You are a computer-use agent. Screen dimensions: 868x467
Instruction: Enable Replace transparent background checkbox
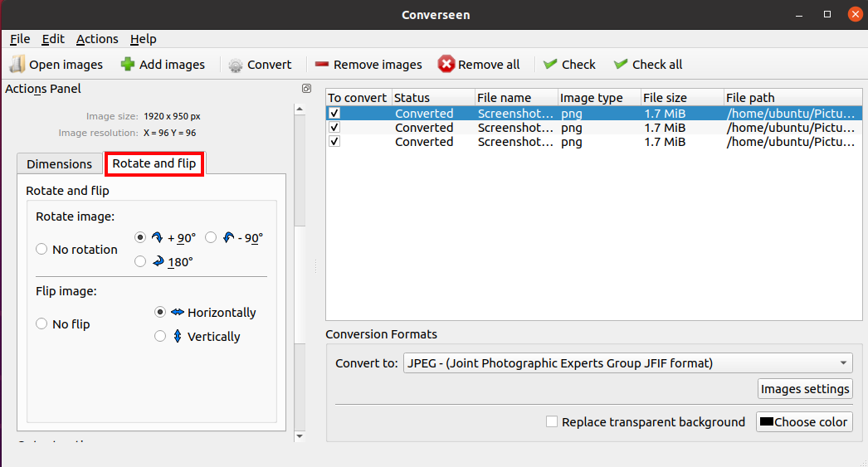[x=552, y=421]
